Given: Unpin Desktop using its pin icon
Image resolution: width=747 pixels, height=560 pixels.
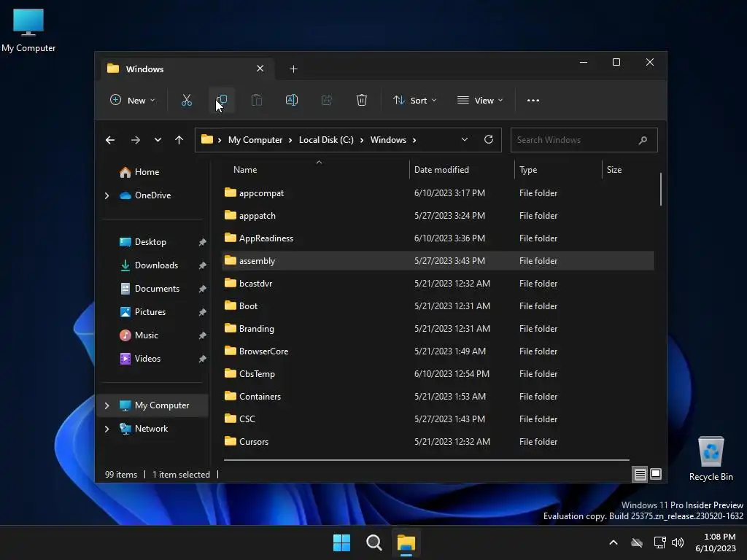Looking at the screenshot, I should tap(202, 242).
